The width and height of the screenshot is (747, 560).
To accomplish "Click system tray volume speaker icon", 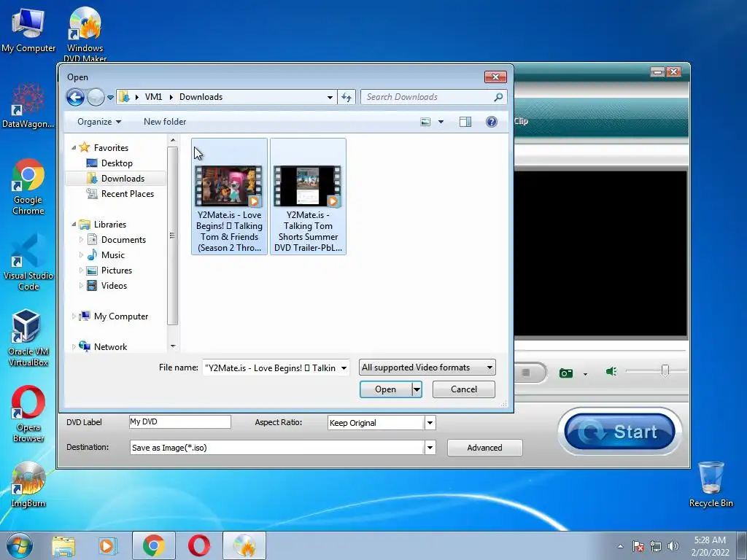I will pyautogui.click(x=673, y=546).
